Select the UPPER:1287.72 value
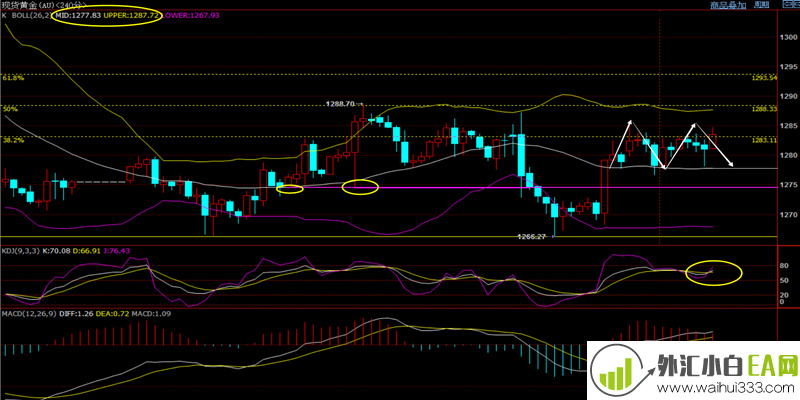The height and width of the screenshot is (400, 800). pos(133,15)
